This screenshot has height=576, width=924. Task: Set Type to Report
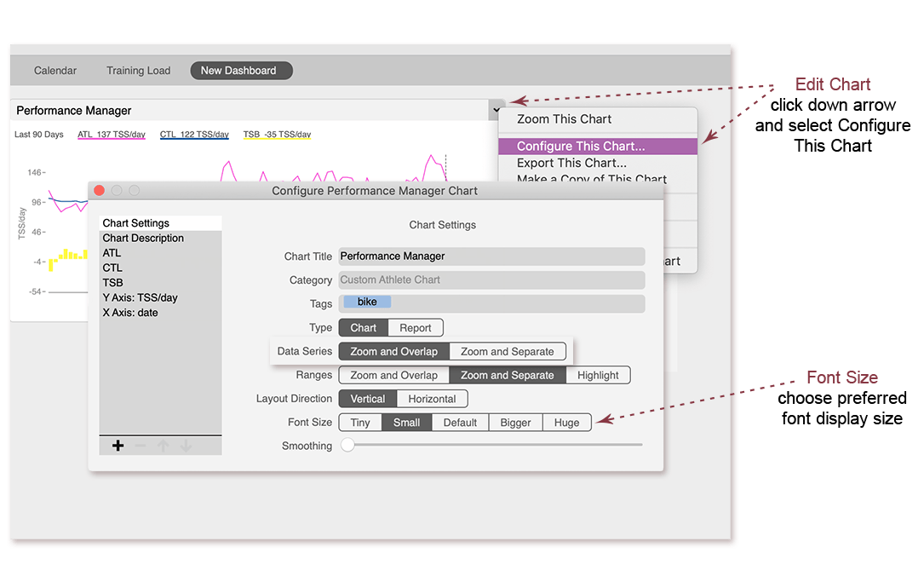pos(416,328)
